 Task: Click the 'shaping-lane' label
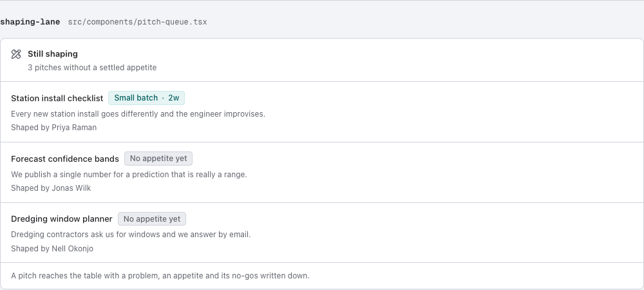pyautogui.click(x=30, y=22)
